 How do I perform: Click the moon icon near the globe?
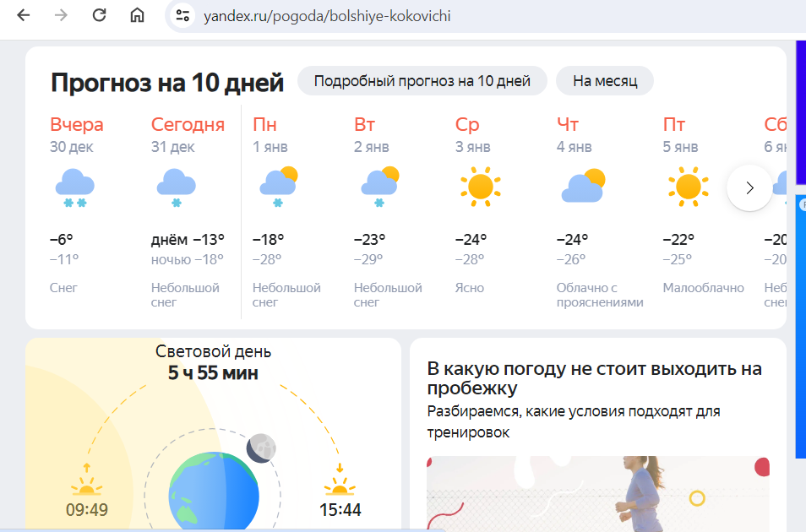260,448
